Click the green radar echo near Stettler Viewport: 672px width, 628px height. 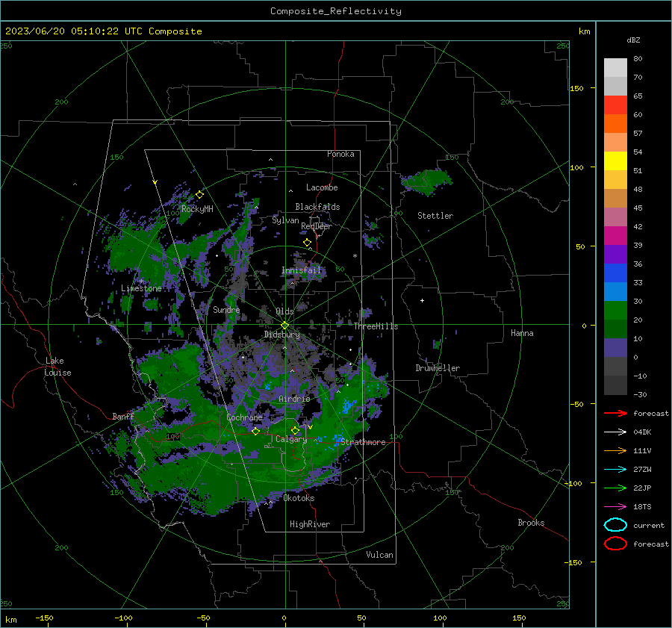pos(427,181)
